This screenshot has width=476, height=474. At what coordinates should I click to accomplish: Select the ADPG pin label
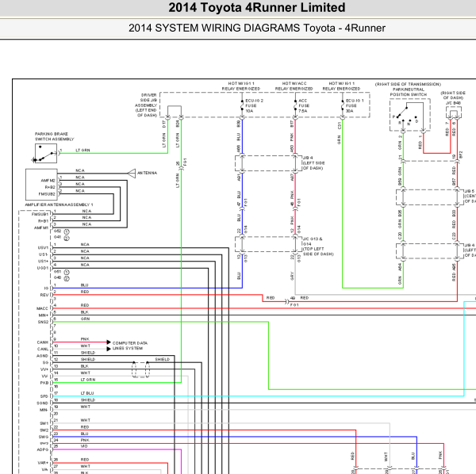point(43,449)
